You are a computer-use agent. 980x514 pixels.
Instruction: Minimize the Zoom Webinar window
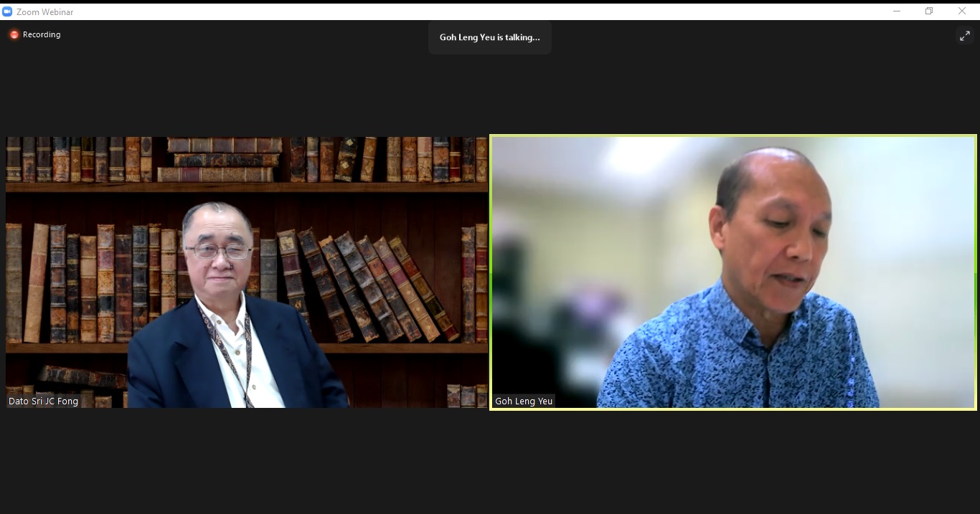tap(897, 11)
